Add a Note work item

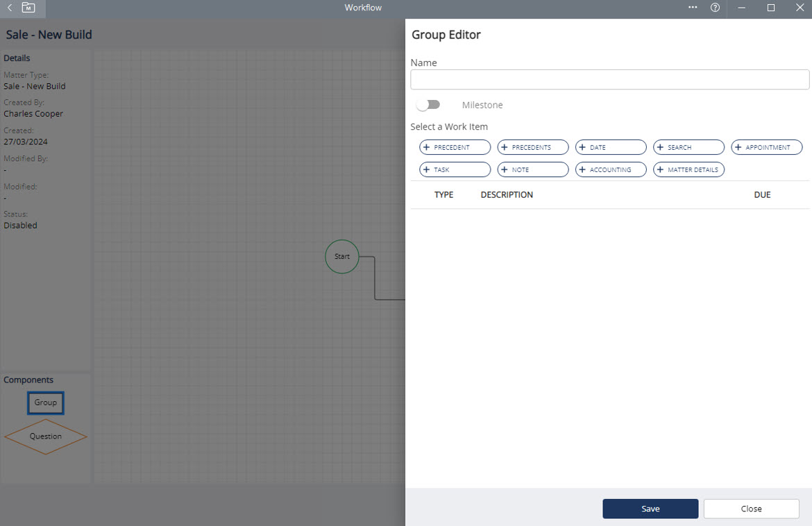point(532,169)
